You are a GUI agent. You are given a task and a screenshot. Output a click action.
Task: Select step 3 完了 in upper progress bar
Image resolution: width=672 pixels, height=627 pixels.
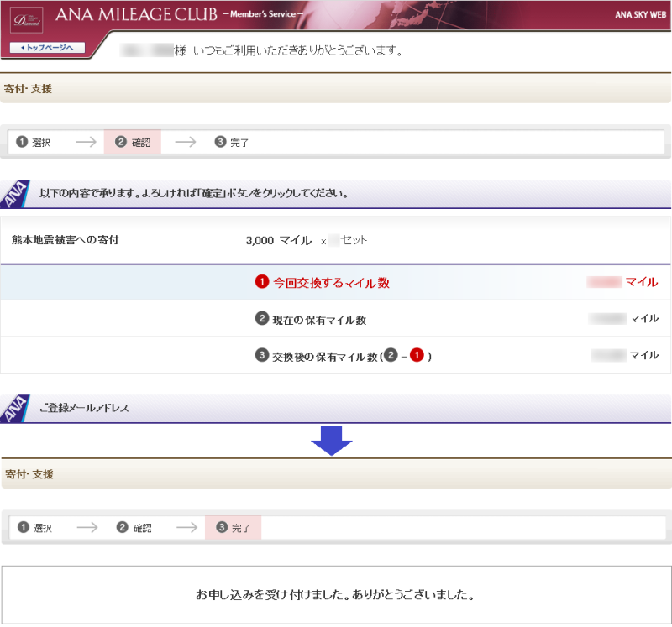pos(232,142)
